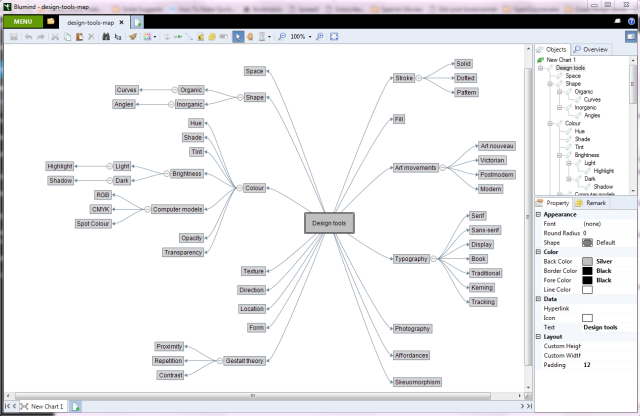The width and height of the screenshot is (640, 416).
Task: Add a new chart page at the bottom
Action: pyautogui.click(x=76, y=407)
